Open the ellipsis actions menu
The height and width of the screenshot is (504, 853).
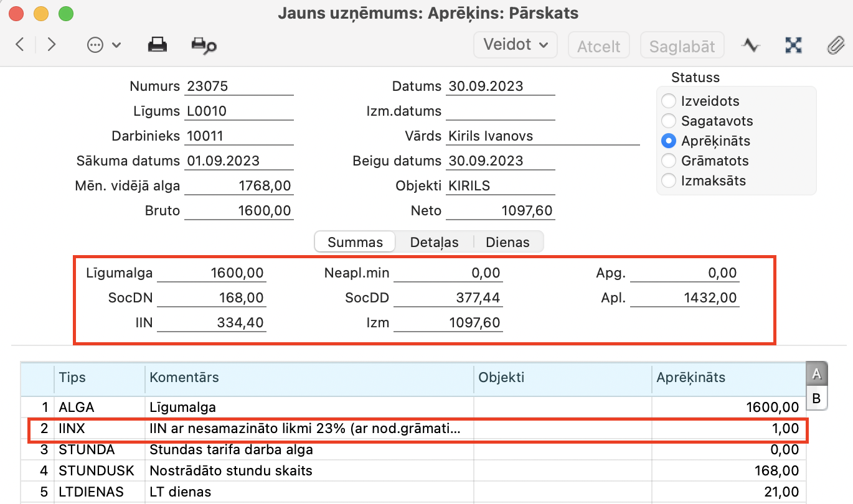point(103,45)
